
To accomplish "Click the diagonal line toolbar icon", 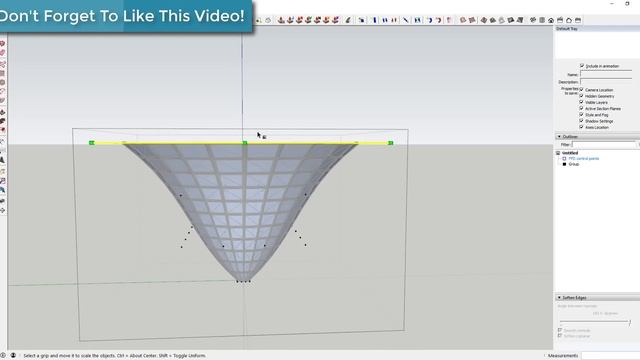I will click(x=405, y=20).
